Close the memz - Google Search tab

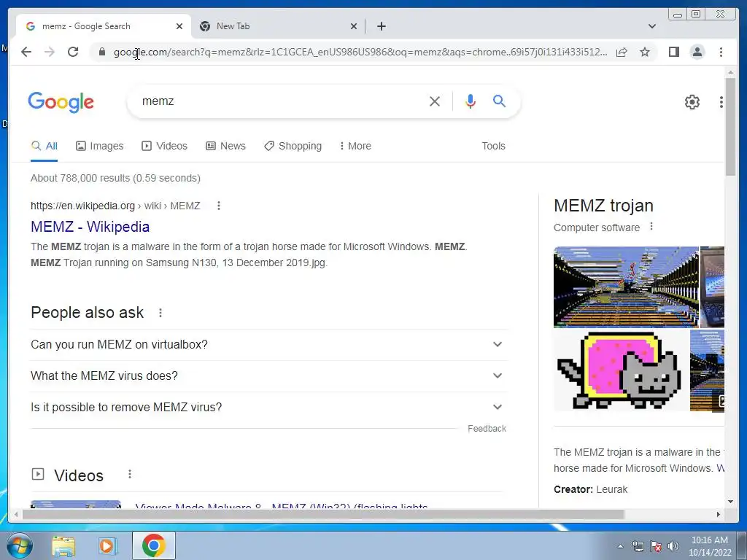point(179,26)
